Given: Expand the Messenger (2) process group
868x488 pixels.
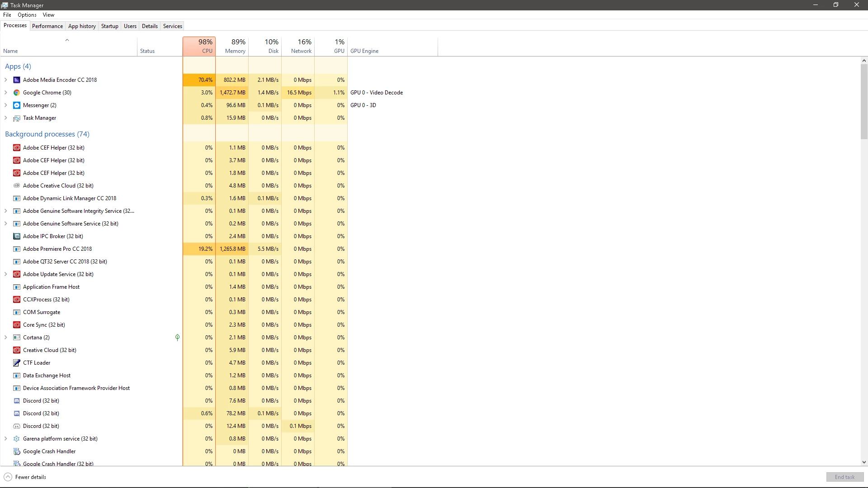Looking at the screenshot, I should tap(6, 105).
